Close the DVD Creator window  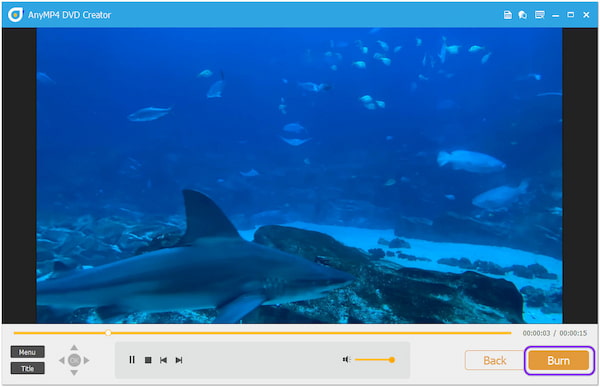click(x=586, y=15)
